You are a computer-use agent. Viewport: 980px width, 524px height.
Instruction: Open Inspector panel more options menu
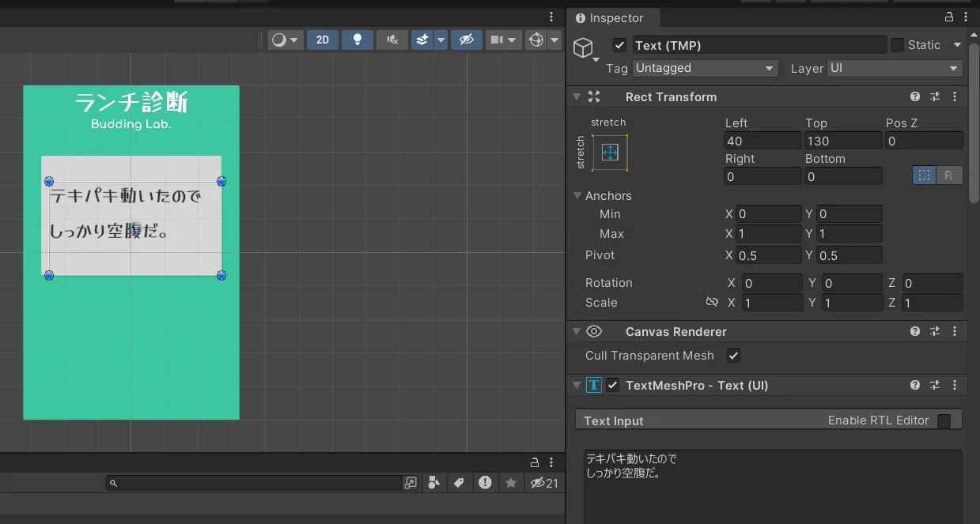pyautogui.click(x=967, y=17)
